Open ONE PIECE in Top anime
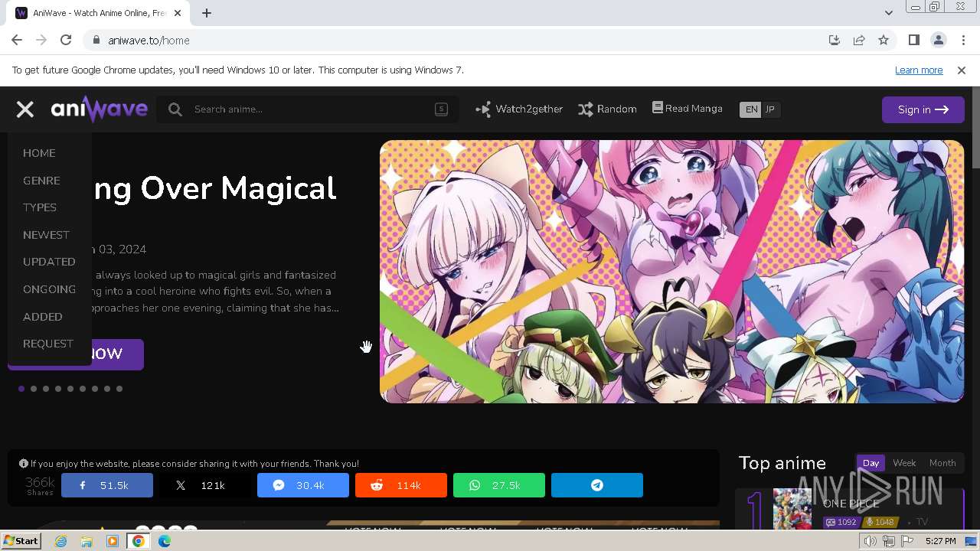The width and height of the screenshot is (980, 551). [851, 504]
